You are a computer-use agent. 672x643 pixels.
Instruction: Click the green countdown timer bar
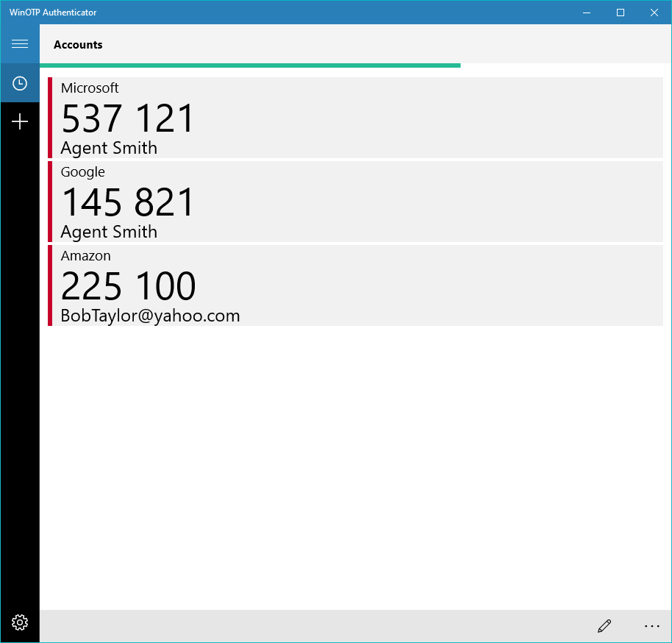pos(250,65)
